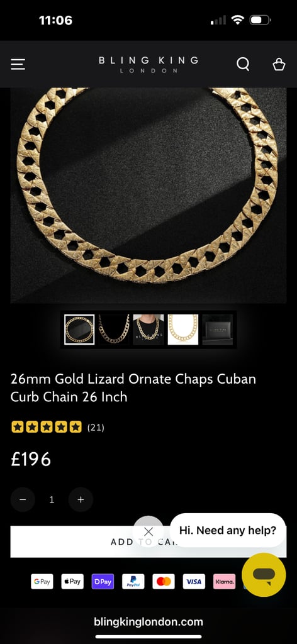Screen dimensions: 297x644
Task: Open the yellow chat bubble widget
Action: pyautogui.click(x=264, y=575)
